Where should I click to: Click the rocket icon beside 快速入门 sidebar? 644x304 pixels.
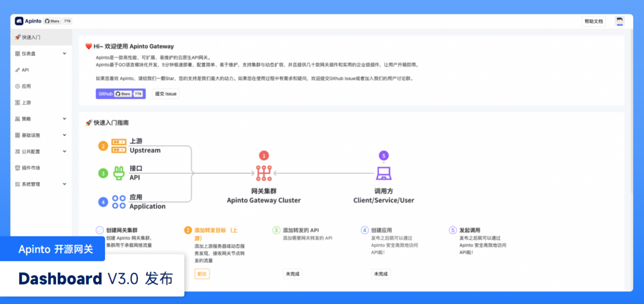click(18, 37)
